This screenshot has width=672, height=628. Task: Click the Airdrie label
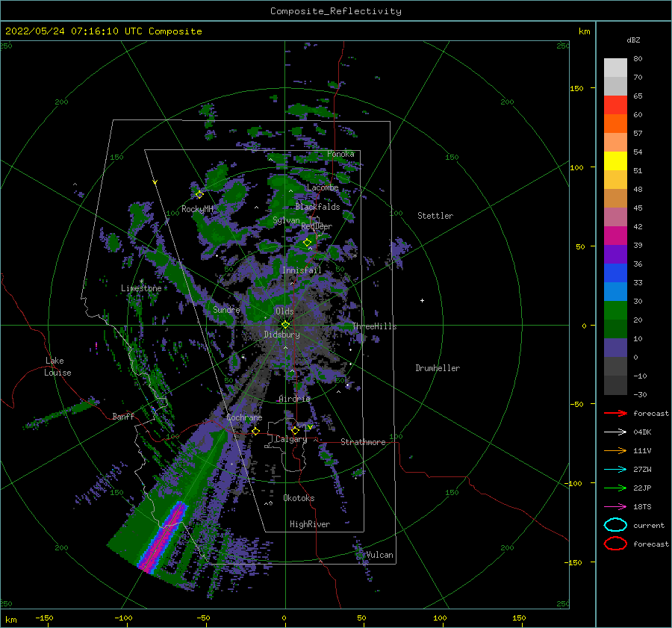[x=294, y=399]
